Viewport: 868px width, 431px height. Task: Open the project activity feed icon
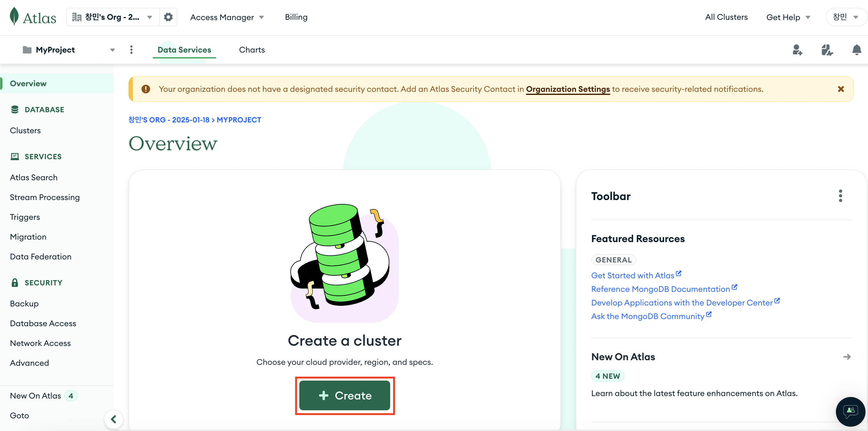point(827,50)
